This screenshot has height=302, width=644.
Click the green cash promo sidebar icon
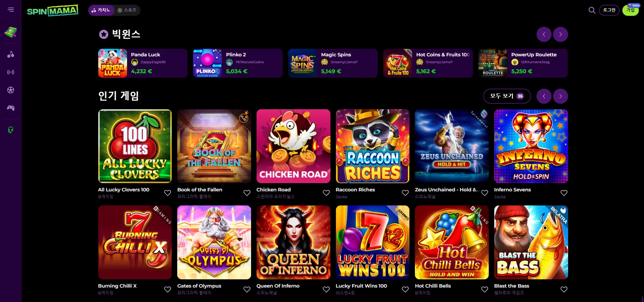[x=11, y=32]
